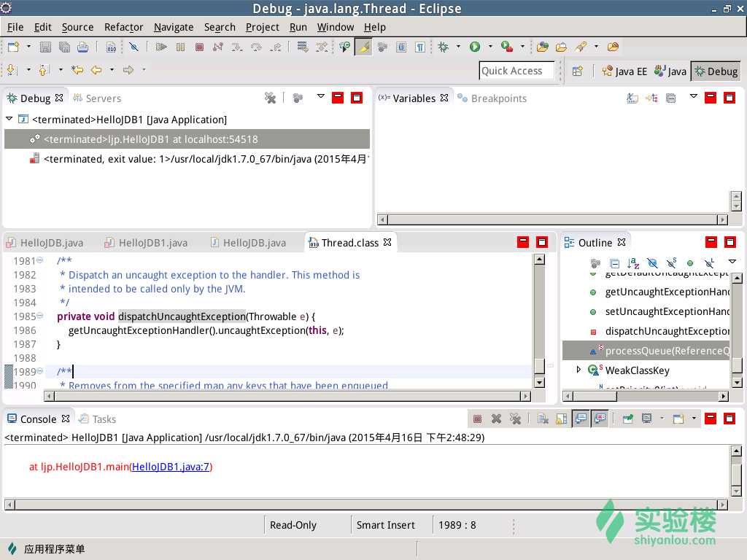This screenshot has width=747, height=560.
Task: Switch to the Tasks tab
Action: (98, 419)
